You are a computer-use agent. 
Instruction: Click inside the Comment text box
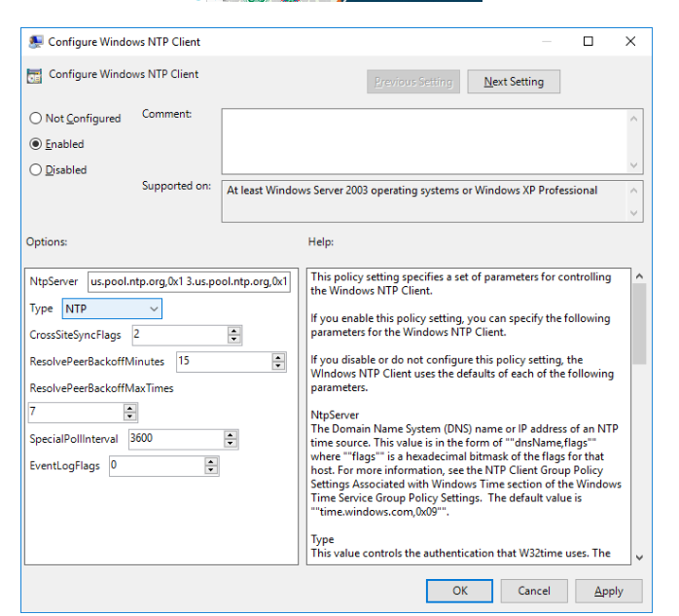pos(424,141)
